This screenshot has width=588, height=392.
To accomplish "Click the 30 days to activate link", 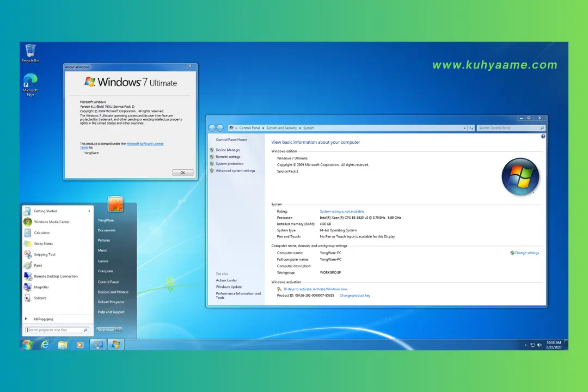I will pos(315,289).
